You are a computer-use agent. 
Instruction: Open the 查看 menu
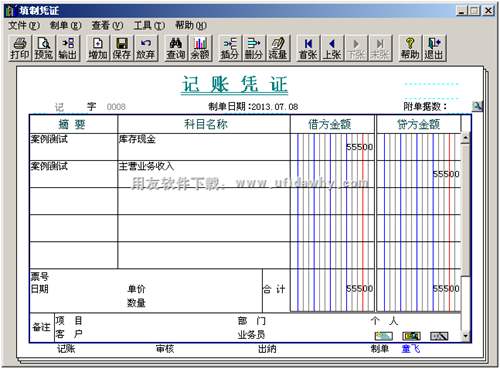point(107,25)
